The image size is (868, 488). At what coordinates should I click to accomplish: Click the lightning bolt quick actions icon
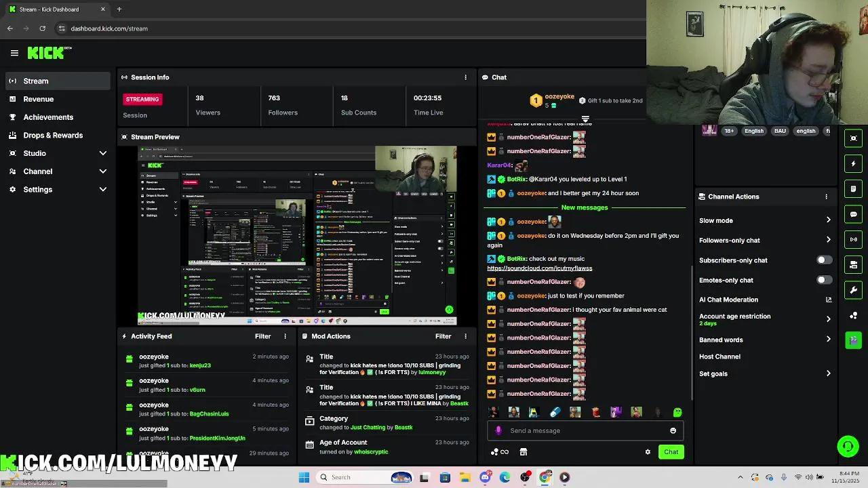pyautogui.click(x=854, y=163)
